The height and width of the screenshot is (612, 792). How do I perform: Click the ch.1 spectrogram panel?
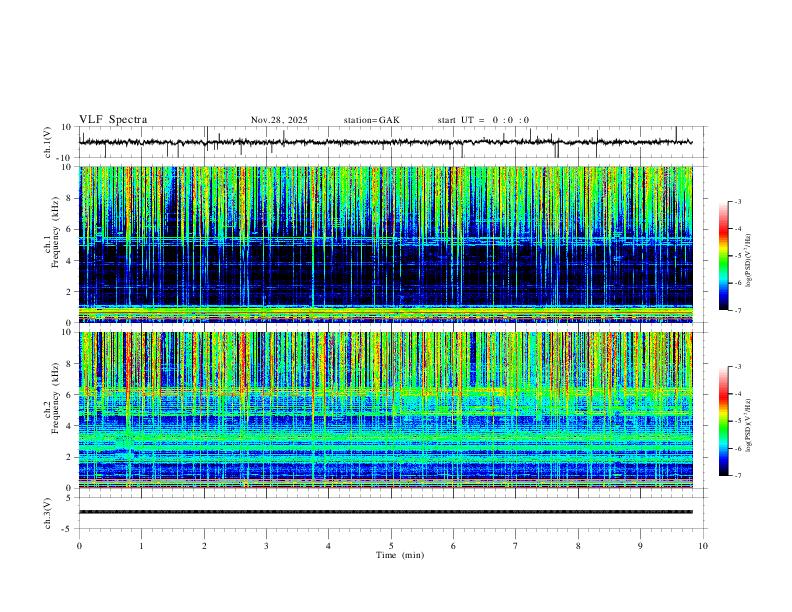(x=385, y=244)
